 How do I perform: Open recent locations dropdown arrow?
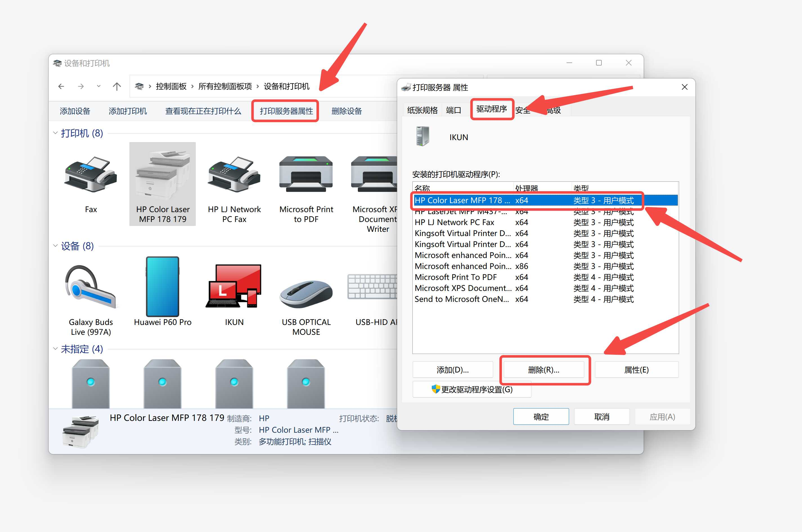(x=99, y=86)
